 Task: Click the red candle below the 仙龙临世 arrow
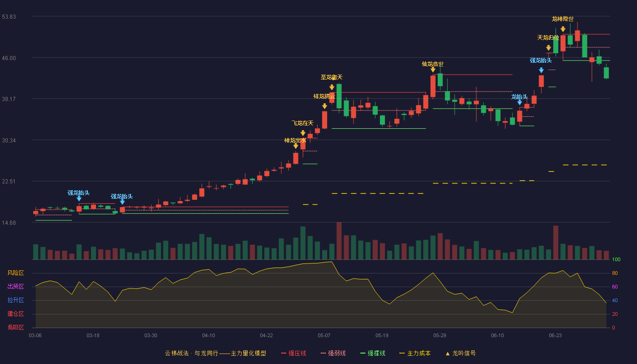tap(433, 86)
